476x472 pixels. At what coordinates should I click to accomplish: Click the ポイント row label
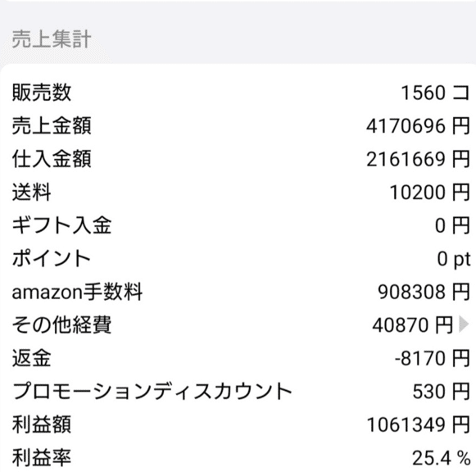pyautogui.click(x=52, y=258)
